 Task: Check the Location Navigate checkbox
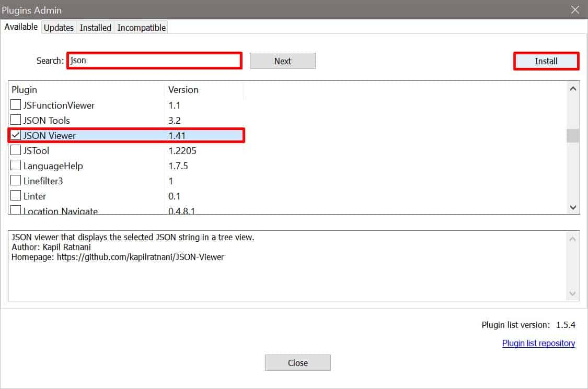tap(16, 210)
